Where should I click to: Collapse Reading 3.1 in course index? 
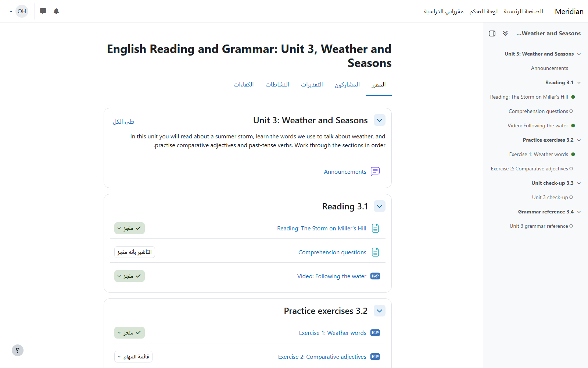tap(579, 83)
